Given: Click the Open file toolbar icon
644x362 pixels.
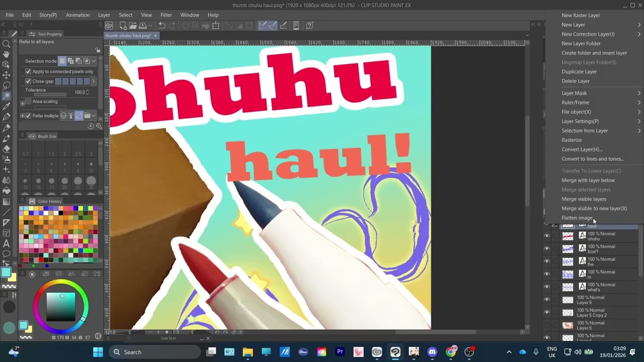Looking at the screenshot, I should click(x=133, y=26).
